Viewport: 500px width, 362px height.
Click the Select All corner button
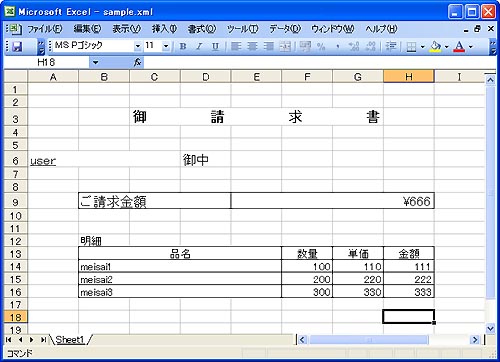(16, 77)
